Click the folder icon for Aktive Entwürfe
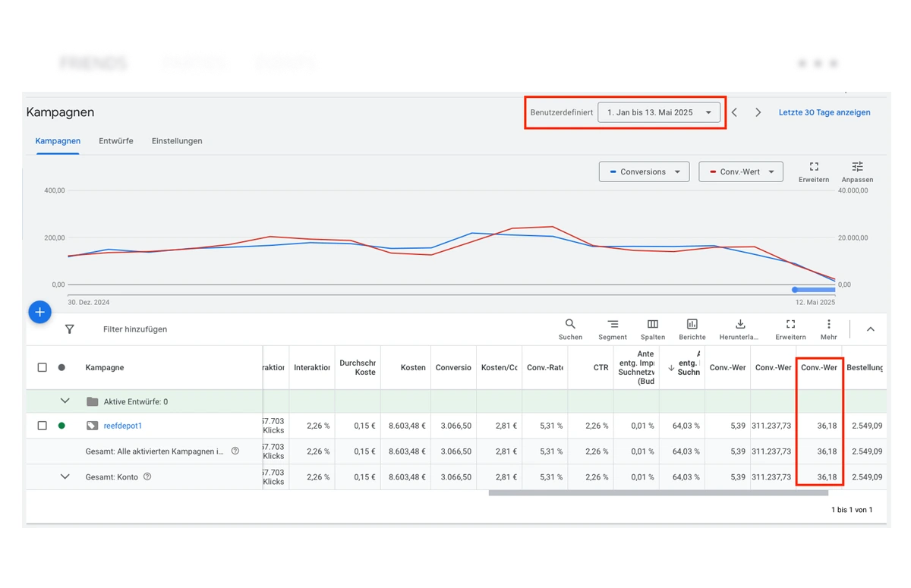 pyautogui.click(x=92, y=401)
